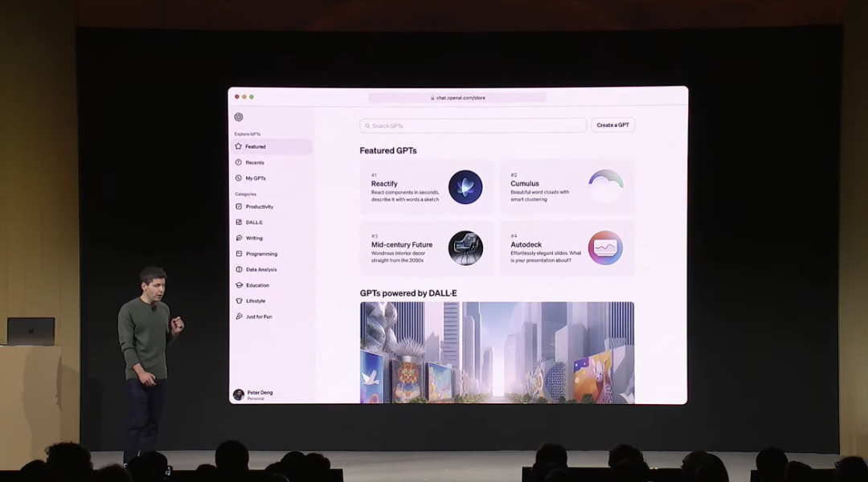The image size is (868, 482).
Task: Click the 'Featured GPTs' heading
Action: (x=388, y=150)
